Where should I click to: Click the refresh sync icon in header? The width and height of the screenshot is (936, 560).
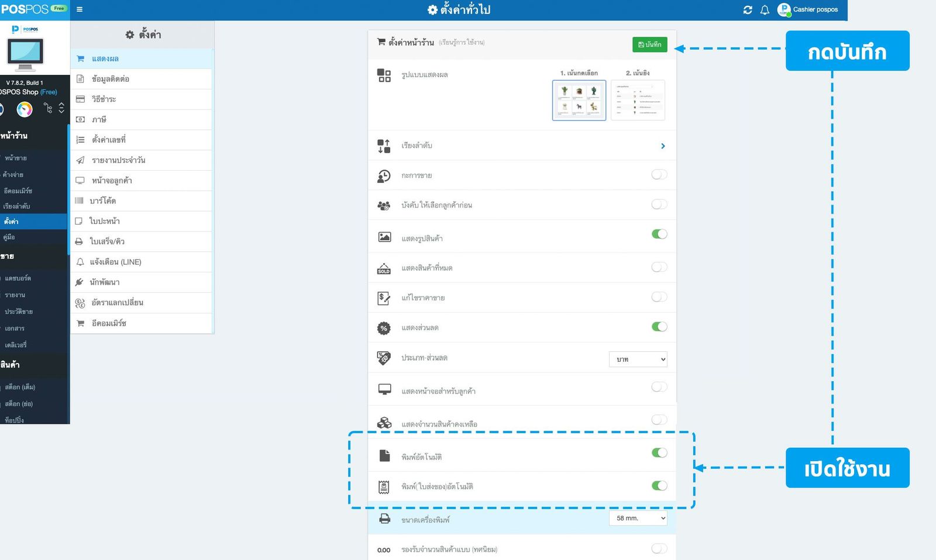[747, 10]
